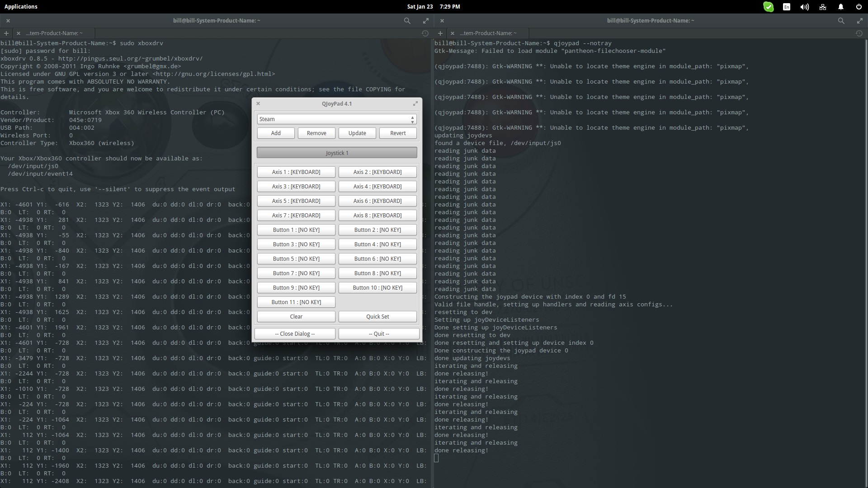Viewport: 868px width, 488px height.
Task: Assign a key to Button 8
Action: tap(377, 273)
